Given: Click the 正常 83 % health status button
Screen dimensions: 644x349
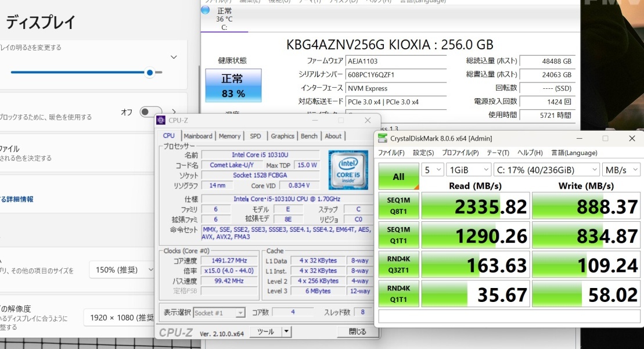Looking at the screenshot, I should (233, 85).
